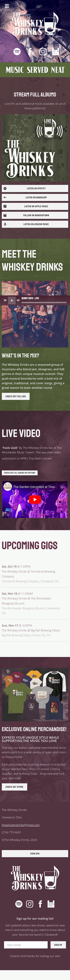The height and width of the screenshot is (980, 70).
Task: Open the Check Out Full Bio button
Action: pyautogui.click(x=16, y=396)
